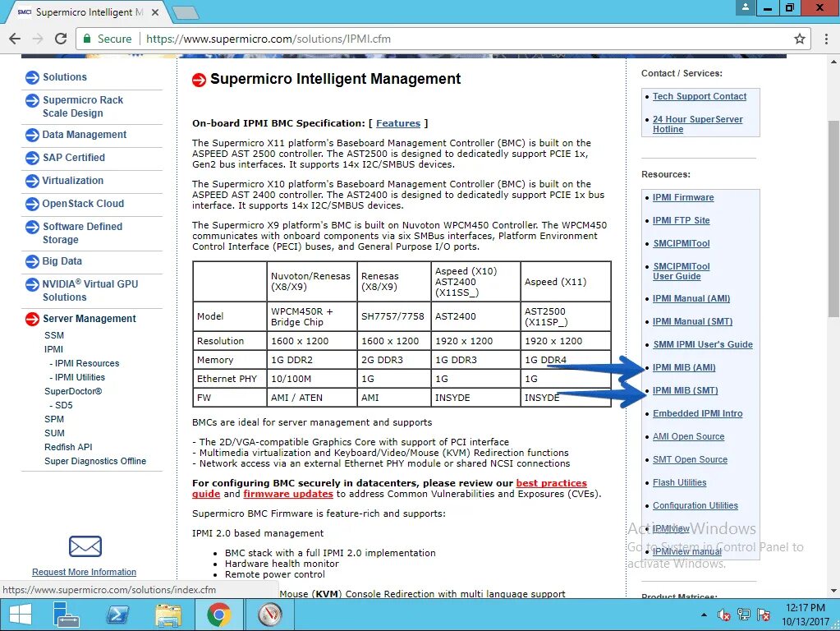Click the green Secure padlock icon
Viewport: 840px width, 631px height.
(86, 39)
